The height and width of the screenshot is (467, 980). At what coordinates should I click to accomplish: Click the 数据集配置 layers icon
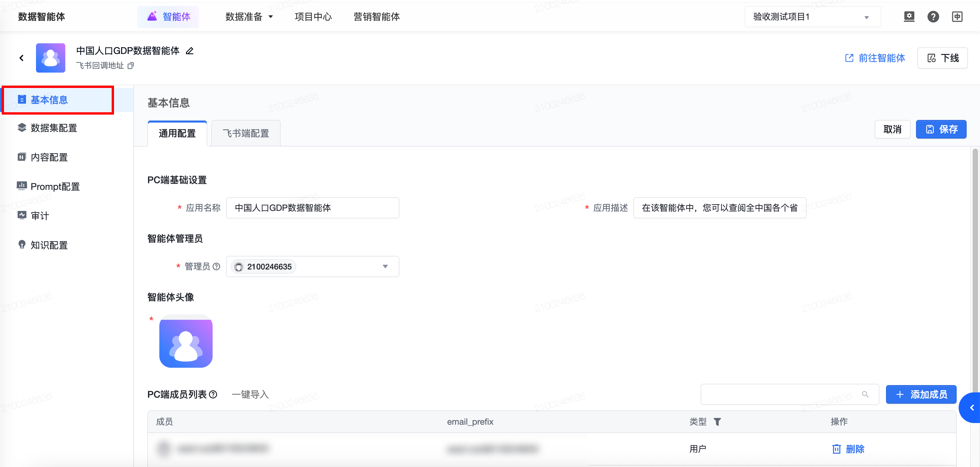point(22,127)
